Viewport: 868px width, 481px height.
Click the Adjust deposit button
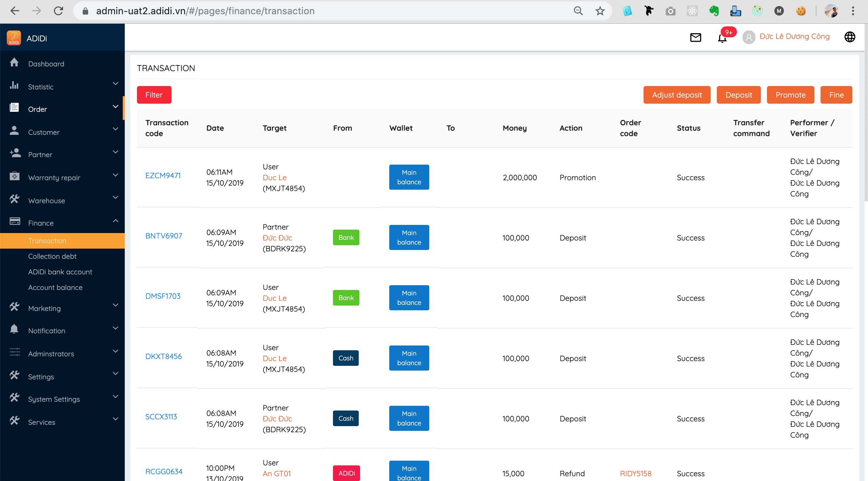(677, 95)
